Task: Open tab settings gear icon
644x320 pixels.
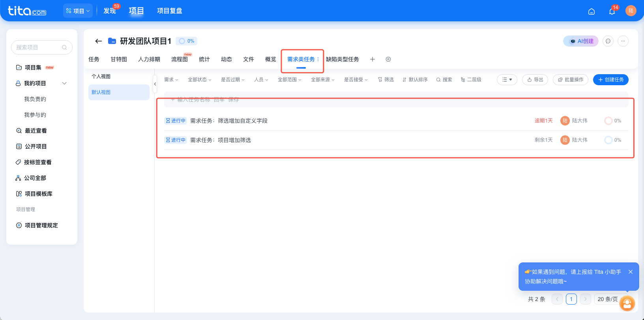Action: click(388, 59)
